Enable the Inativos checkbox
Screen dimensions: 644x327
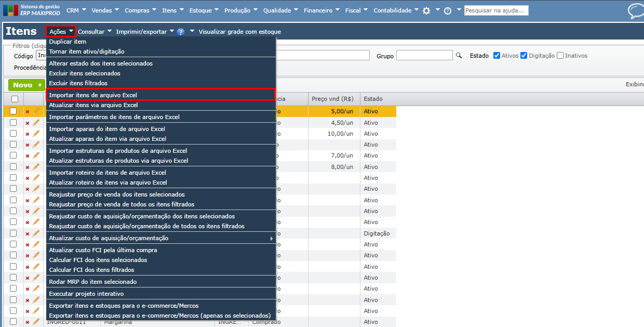[x=560, y=56]
